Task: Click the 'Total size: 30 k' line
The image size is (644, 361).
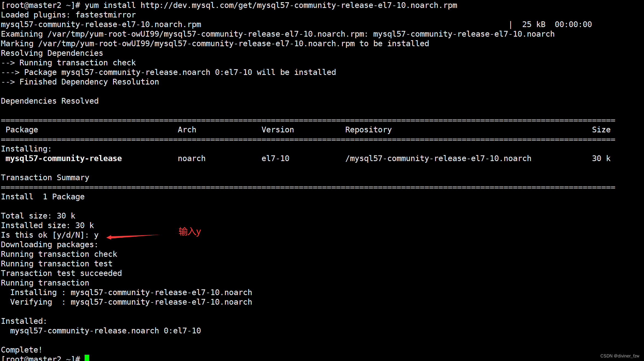Action: [x=38, y=216]
